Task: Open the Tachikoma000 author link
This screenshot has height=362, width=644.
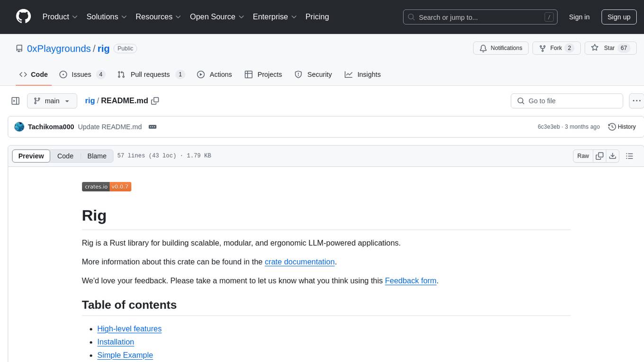Action: coord(51,127)
